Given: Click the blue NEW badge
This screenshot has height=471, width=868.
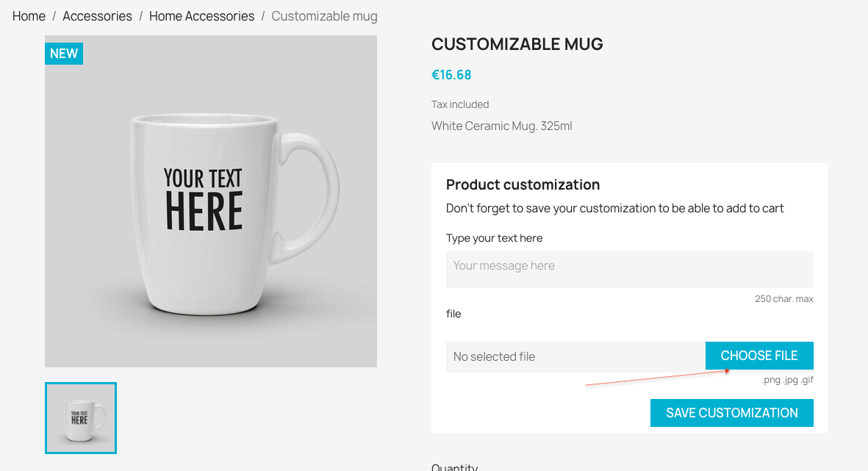Looking at the screenshot, I should 64,53.
